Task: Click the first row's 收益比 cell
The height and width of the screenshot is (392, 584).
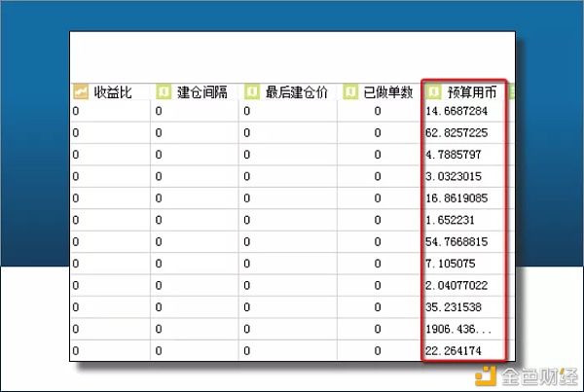Action: click(109, 112)
